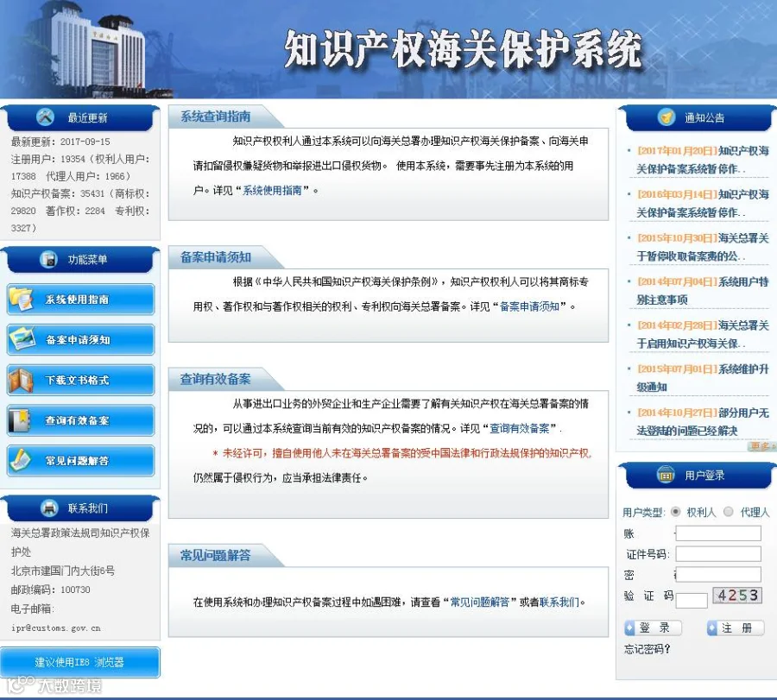This screenshot has width=777, height=700.
Task: Click the pencil icon beside 常见问题解答
Action: click(x=21, y=460)
